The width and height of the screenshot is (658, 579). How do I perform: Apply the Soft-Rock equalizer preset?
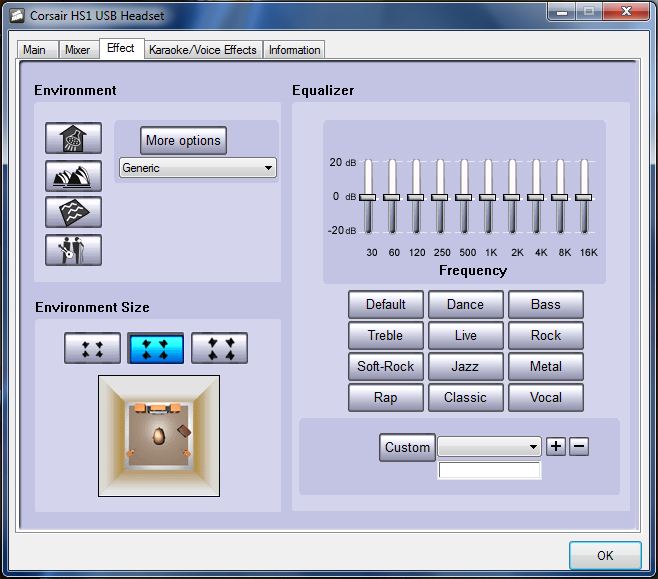(386, 366)
